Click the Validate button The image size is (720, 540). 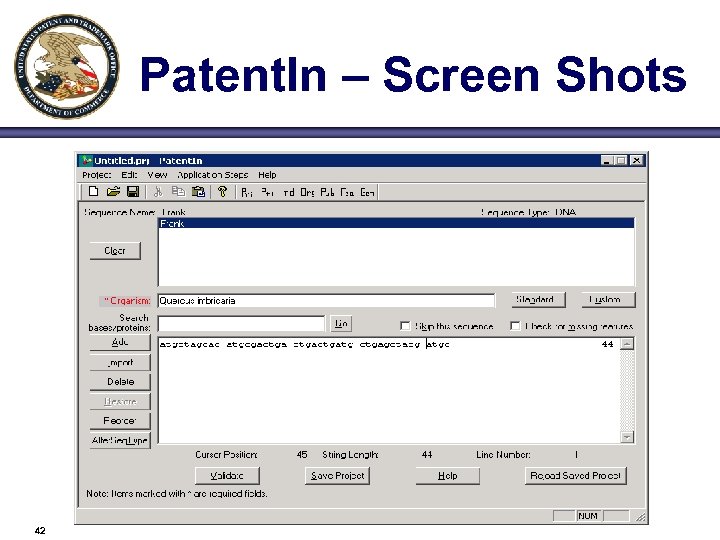point(227,476)
